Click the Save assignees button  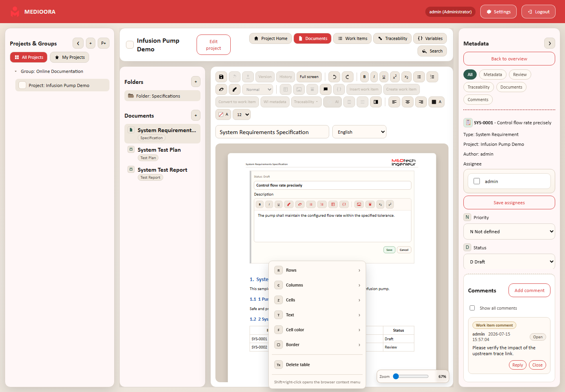pyautogui.click(x=509, y=203)
